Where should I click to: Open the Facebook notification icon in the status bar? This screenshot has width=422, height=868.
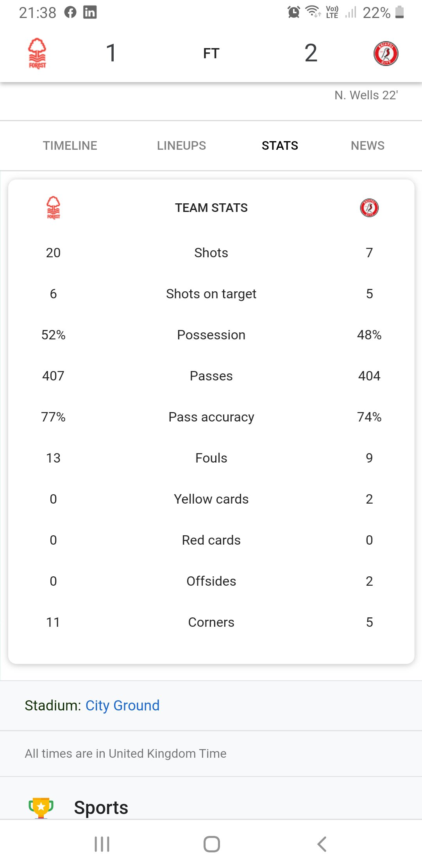(70, 13)
